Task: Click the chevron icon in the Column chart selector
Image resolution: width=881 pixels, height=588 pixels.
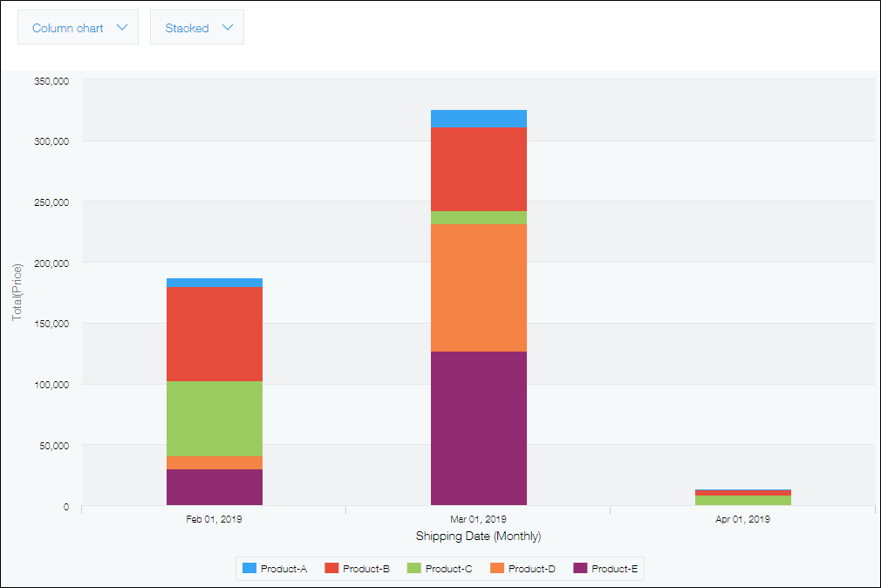Action: [124, 27]
